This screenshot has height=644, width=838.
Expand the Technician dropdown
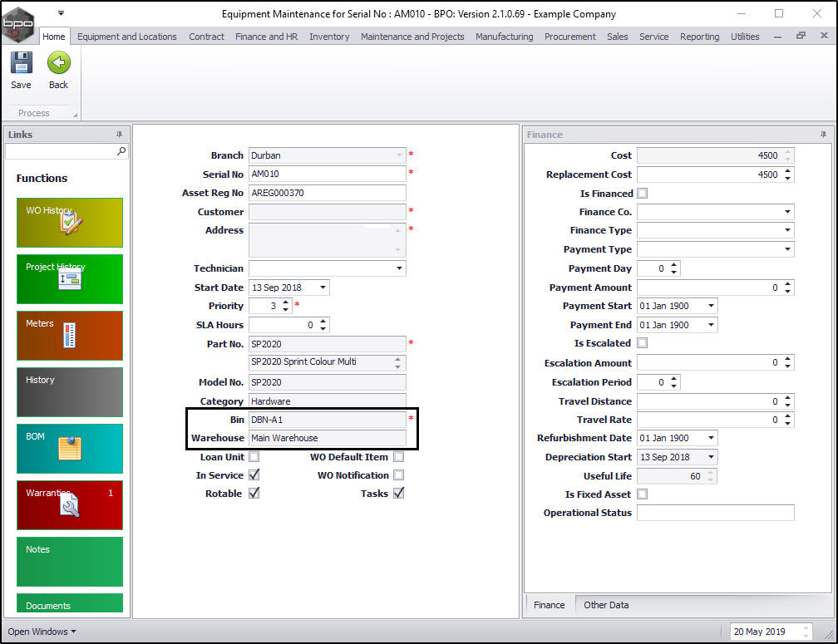[399, 268]
